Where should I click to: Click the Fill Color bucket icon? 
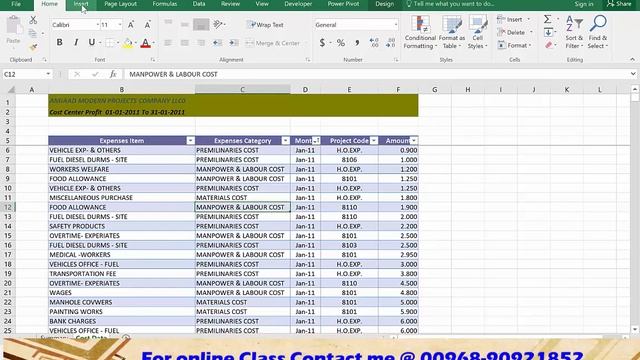[x=128, y=43]
